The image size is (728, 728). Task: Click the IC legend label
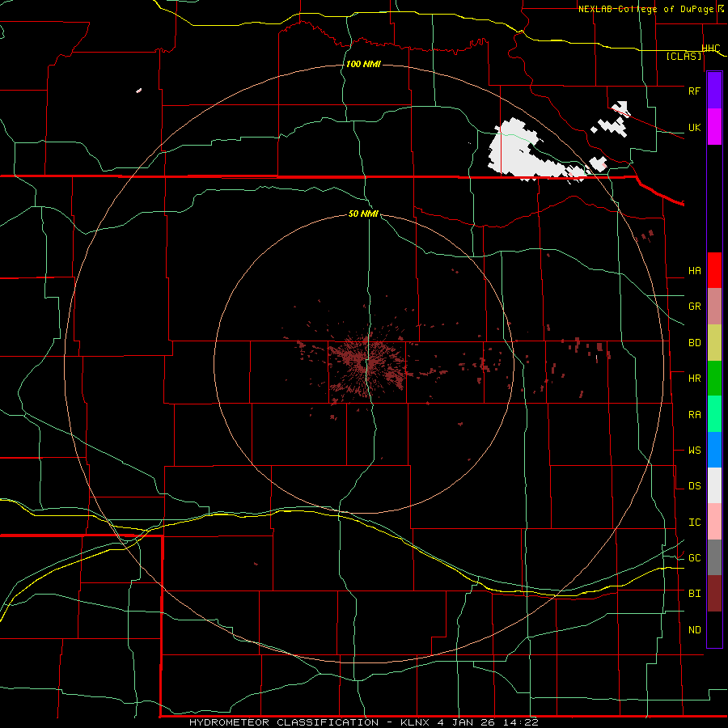click(694, 523)
